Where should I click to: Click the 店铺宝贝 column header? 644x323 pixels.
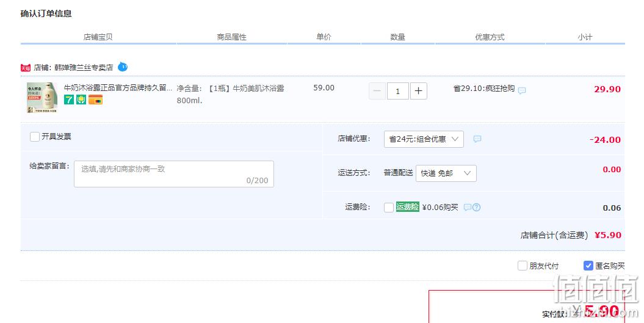[x=98, y=37]
